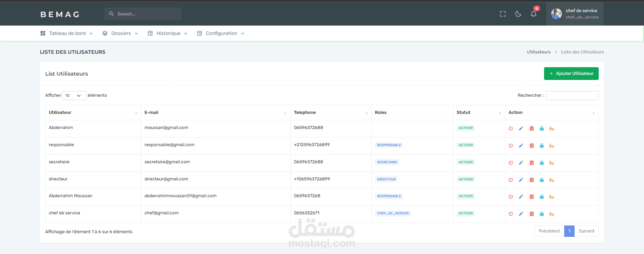Click the SECRETAIRE role badge
This screenshot has height=254, width=644.
pos(387,162)
